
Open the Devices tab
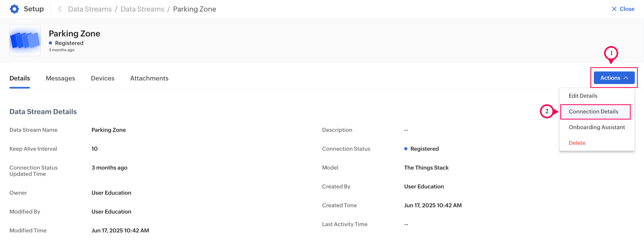(x=103, y=78)
